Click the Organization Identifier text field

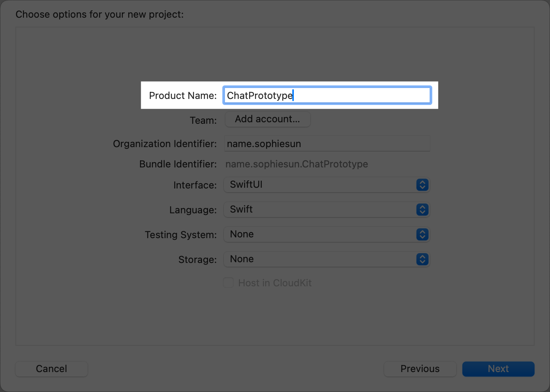(x=327, y=144)
